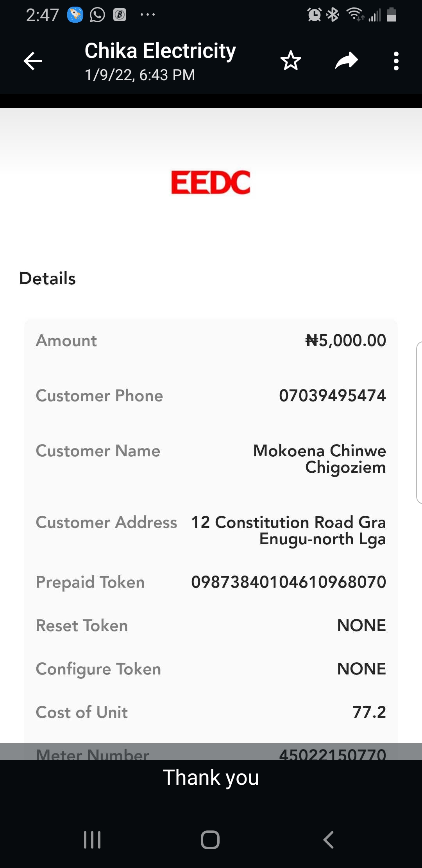
Task: Tap the customer address value
Action: 288,530
